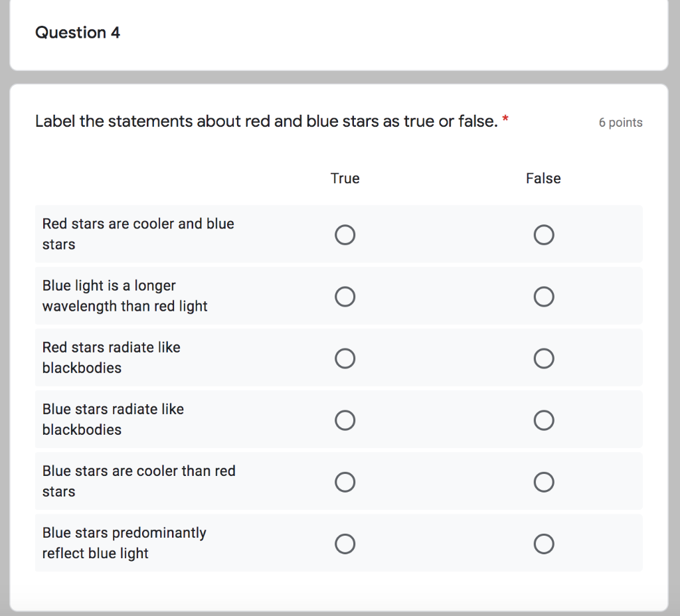This screenshot has height=616, width=680.
Task: Select False for blue light longer wavelength statement
Action: point(543,297)
